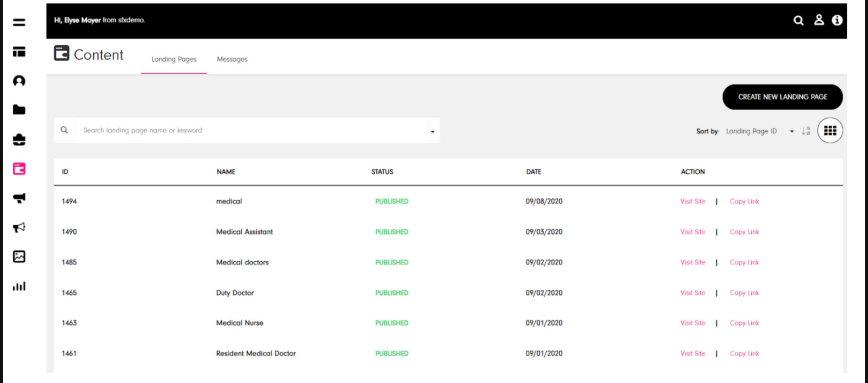Viewport: 868px width, 383px height.
Task: Visit Site for Medical doctors
Action: coord(693,262)
